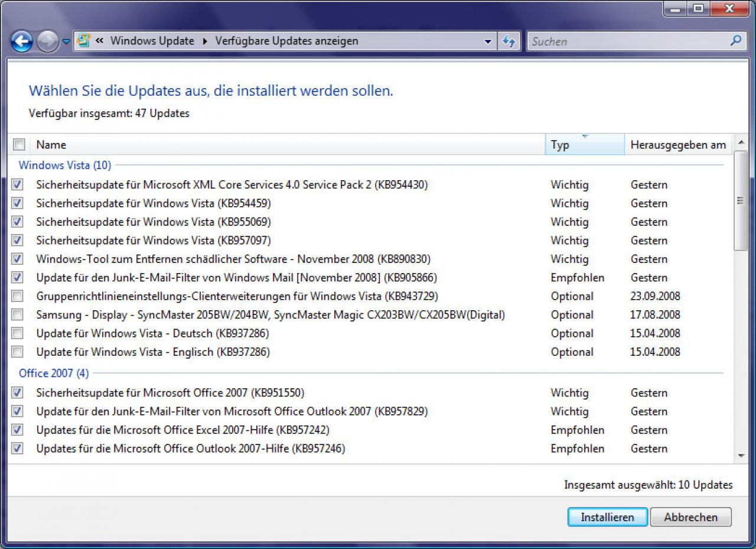Click the date 23.09.2008 cell

pos(656,296)
